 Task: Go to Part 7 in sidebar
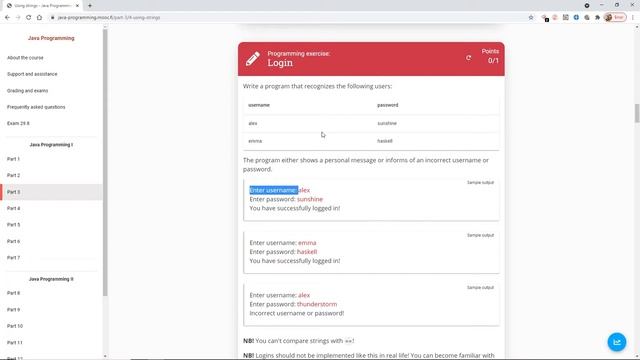(13, 258)
